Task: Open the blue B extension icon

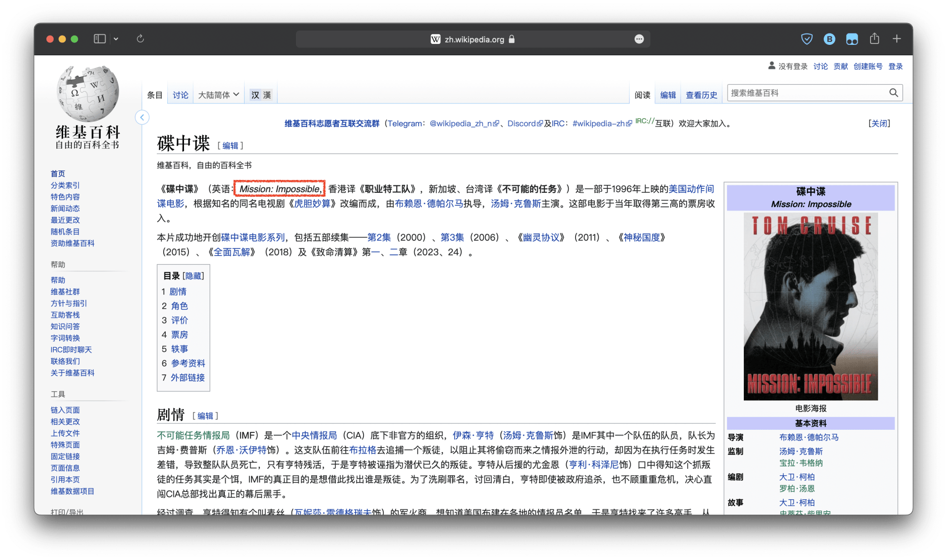Action: coord(829,39)
